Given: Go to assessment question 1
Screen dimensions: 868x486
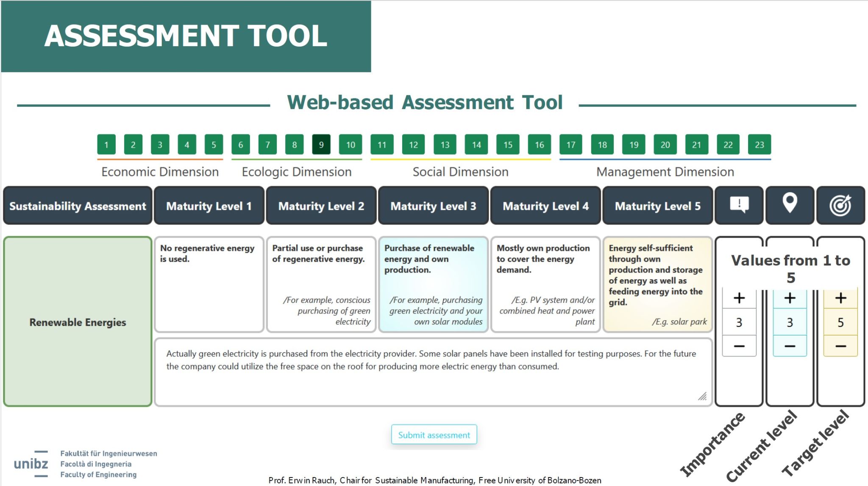Looking at the screenshot, I should [x=106, y=145].
